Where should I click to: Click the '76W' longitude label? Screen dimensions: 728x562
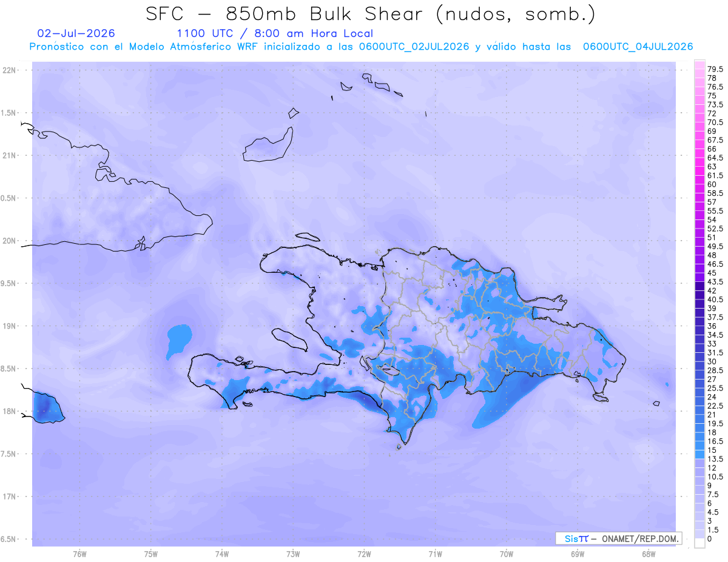(x=79, y=554)
